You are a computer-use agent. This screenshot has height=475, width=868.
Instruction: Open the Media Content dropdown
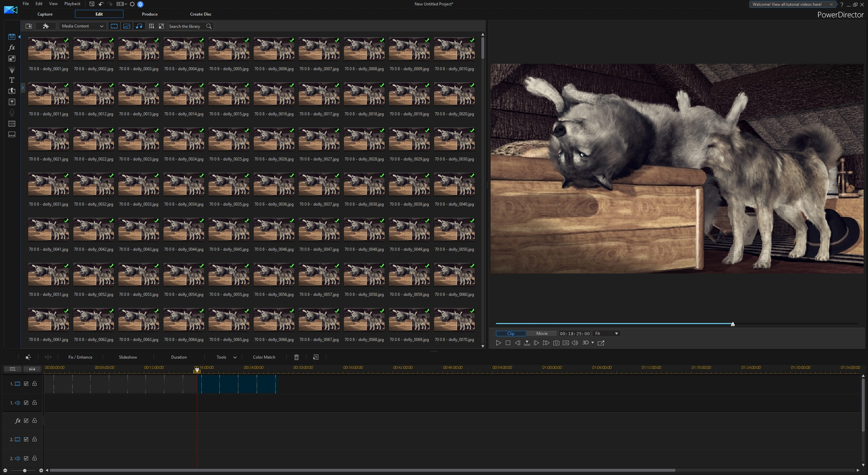click(x=82, y=26)
